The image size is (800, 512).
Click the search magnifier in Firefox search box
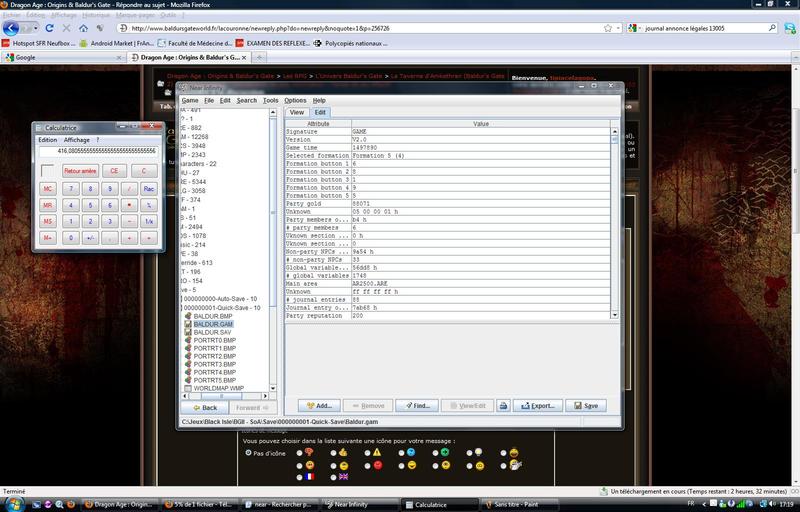pos(772,28)
